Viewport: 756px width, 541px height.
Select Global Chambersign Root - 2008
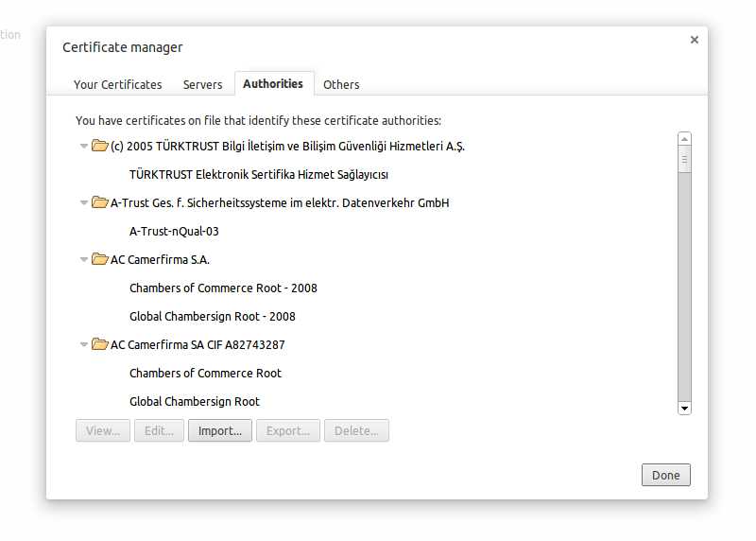pyautogui.click(x=212, y=317)
